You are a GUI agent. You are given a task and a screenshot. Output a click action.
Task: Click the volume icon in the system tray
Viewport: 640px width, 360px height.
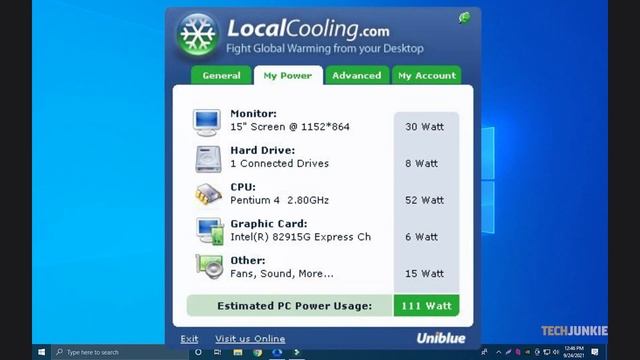pos(556,352)
